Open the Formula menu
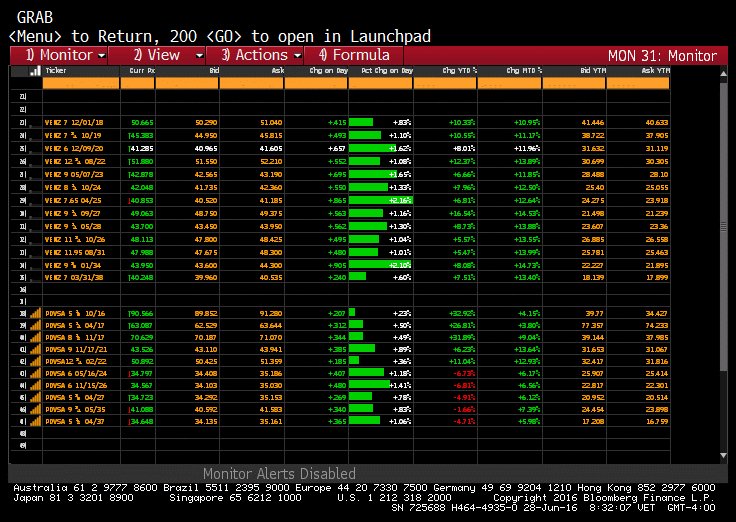Screen dimensions: 736x522 click(354, 55)
